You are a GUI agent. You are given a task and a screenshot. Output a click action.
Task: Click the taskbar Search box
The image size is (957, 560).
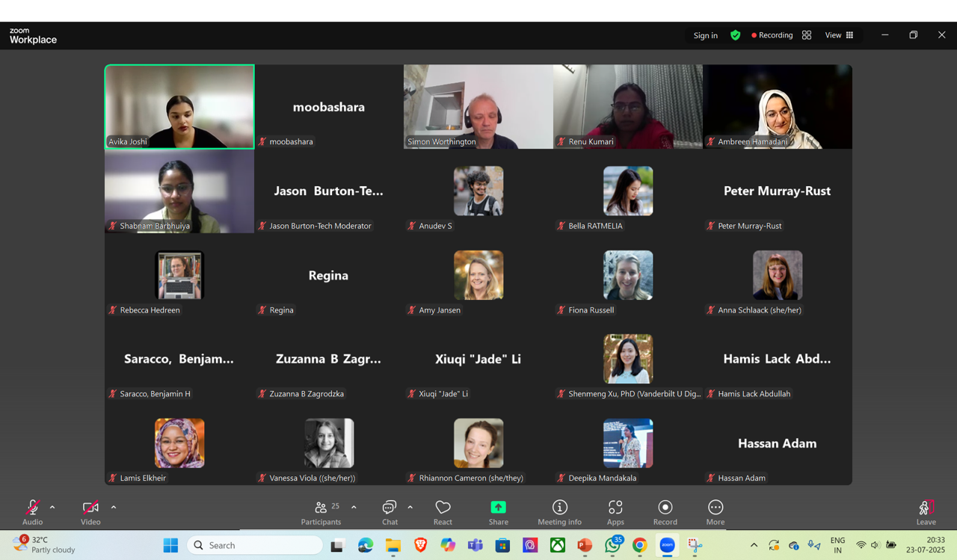click(254, 545)
